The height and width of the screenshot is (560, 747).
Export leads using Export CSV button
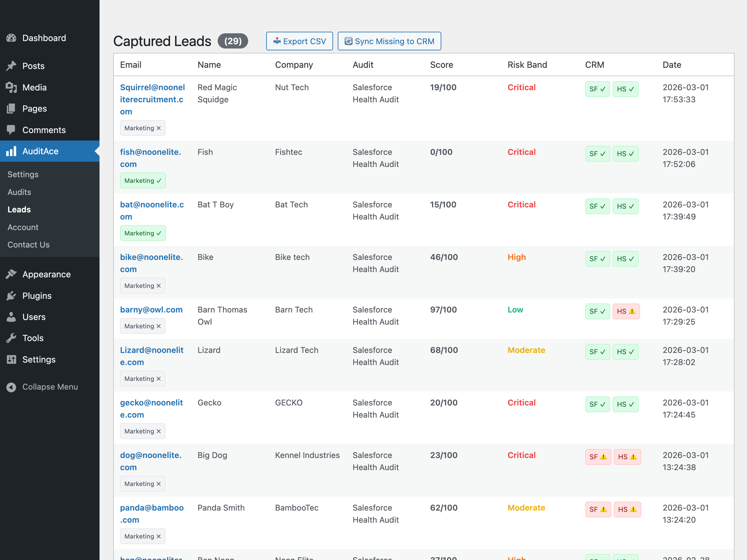point(299,41)
